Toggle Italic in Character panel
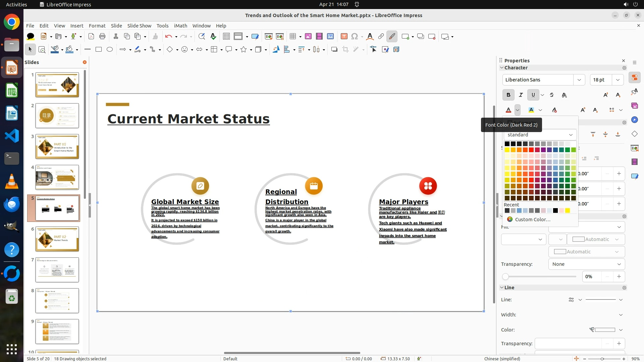This screenshot has width=644, height=362. 521,95
